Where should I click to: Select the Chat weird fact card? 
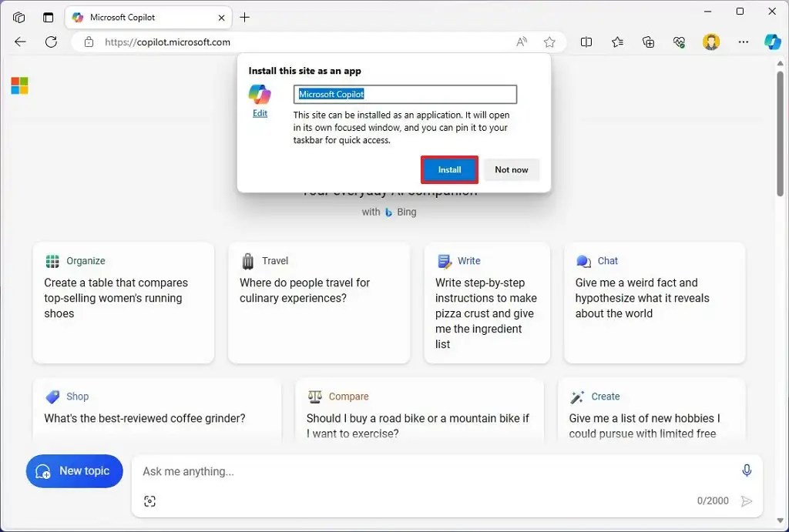tap(655, 303)
